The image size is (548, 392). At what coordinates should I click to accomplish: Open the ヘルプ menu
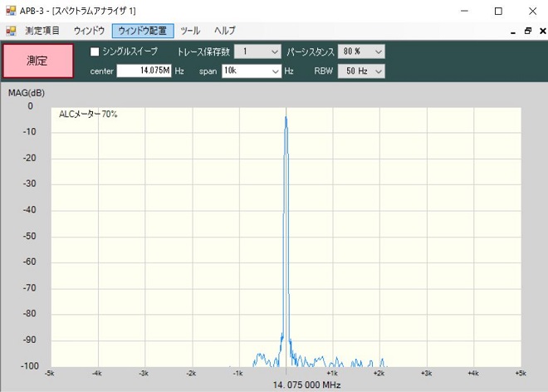point(225,31)
